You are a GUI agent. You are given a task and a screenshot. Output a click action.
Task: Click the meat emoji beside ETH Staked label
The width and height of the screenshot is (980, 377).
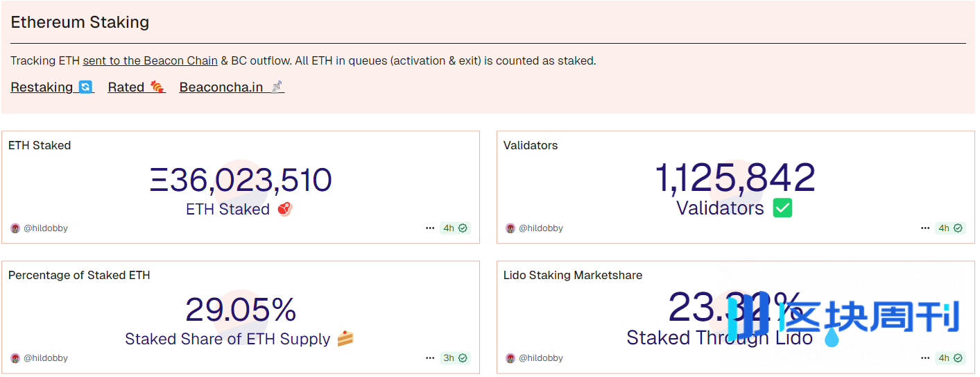point(285,209)
